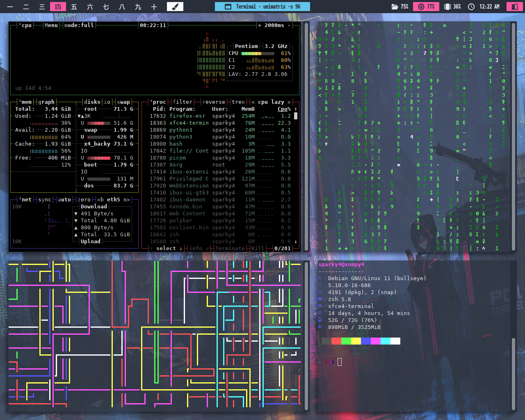Viewport: 525px width, 420px height.
Task: Click the red color swatch in the terminal
Action: (336, 341)
